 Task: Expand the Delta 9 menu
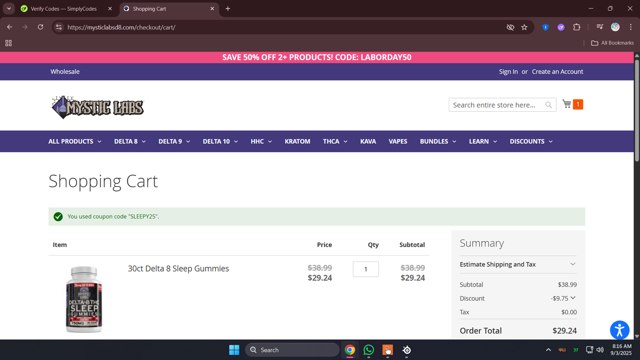[x=174, y=141]
